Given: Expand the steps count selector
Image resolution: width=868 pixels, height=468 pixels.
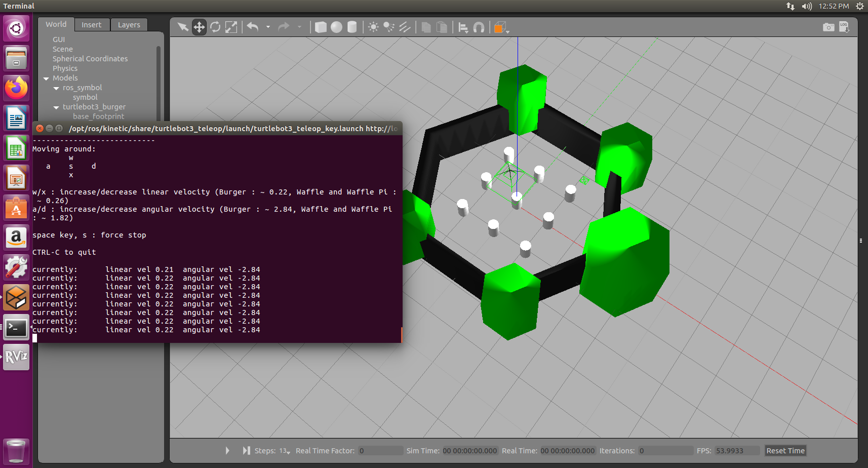Looking at the screenshot, I should [288, 453].
